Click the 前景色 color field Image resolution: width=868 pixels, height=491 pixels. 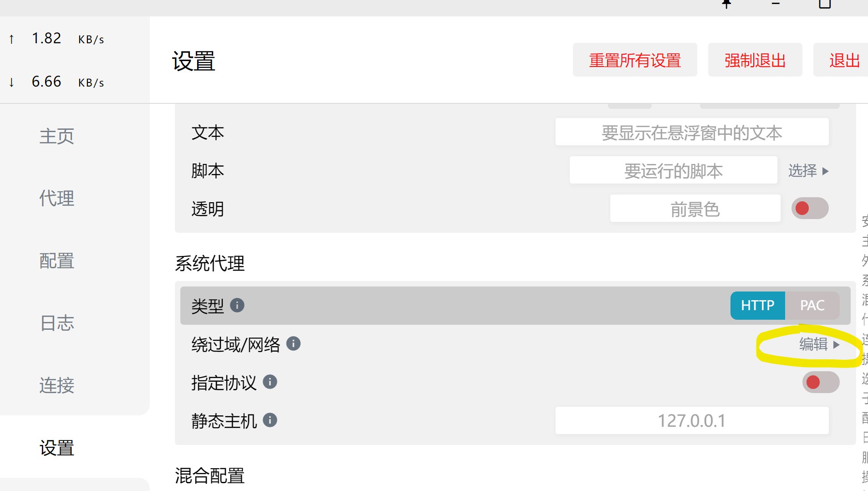tap(695, 209)
